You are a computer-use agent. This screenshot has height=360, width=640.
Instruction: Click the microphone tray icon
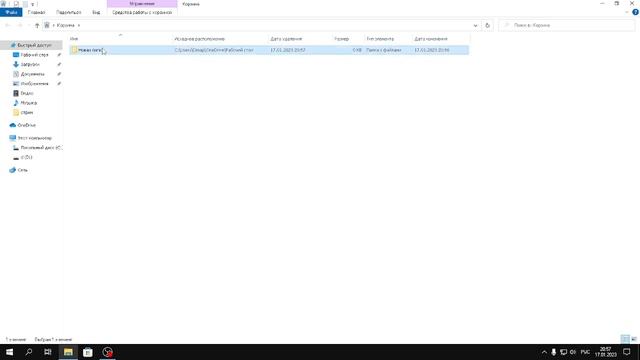[553, 352]
